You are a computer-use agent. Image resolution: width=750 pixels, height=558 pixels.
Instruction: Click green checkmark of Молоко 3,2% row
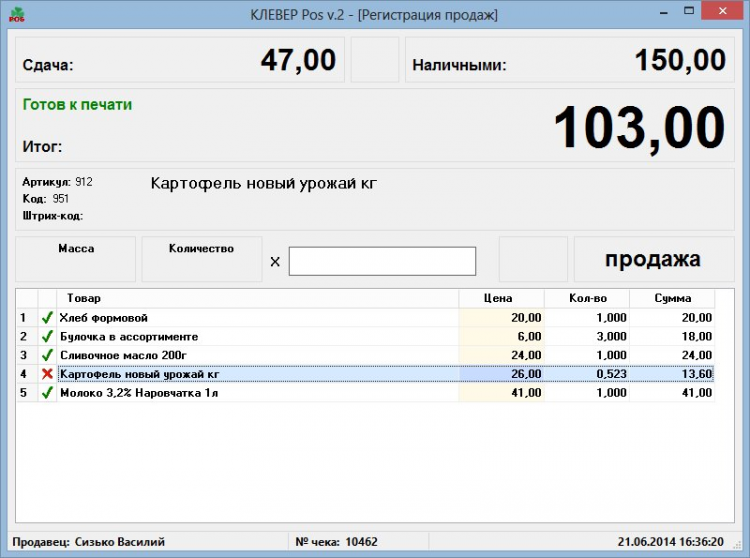(47, 393)
